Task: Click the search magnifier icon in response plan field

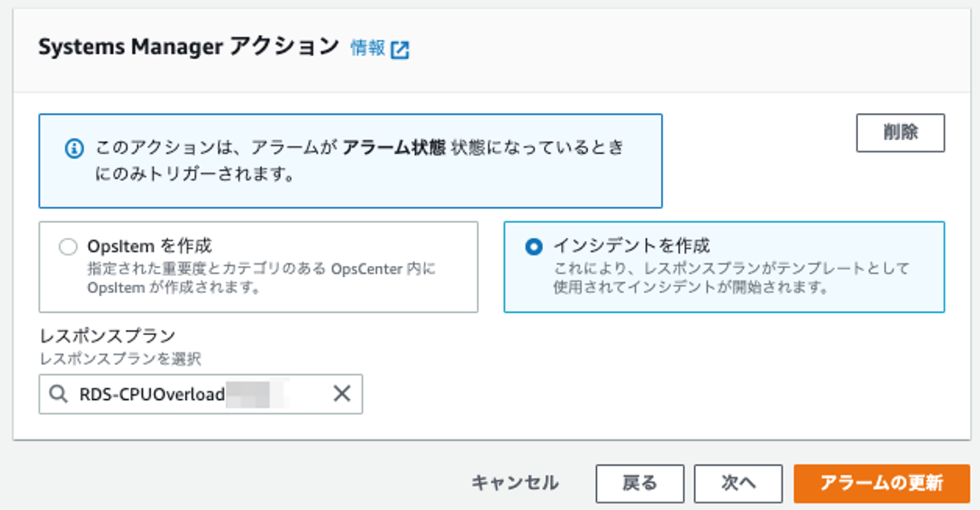Action: 60,394
